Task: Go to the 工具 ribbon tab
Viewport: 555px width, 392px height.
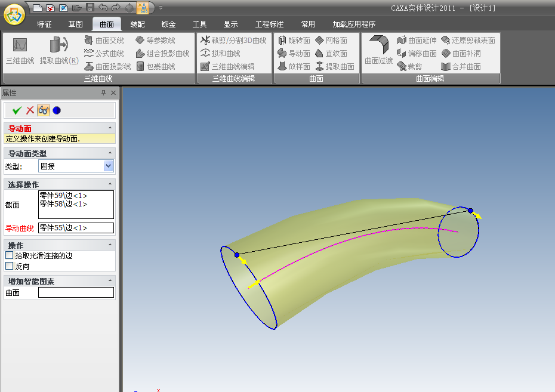Action: pyautogui.click(x=200, y=24)
